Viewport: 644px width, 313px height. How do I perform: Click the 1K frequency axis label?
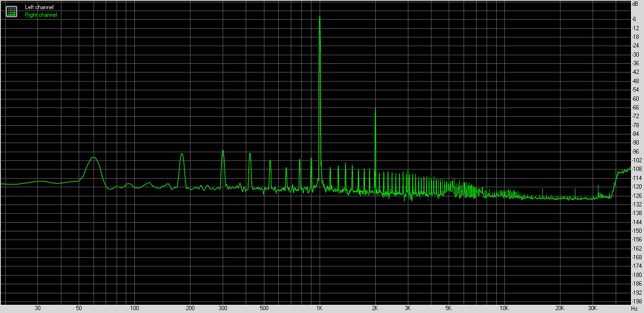tap(320, 308)
